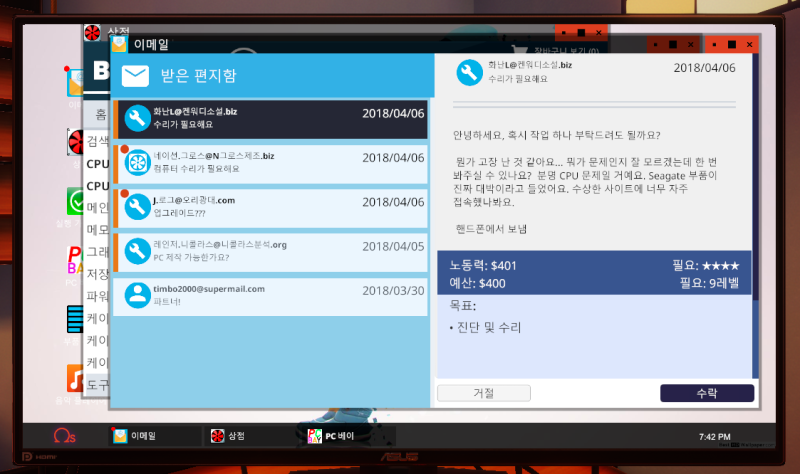Open the red fan shop desktop icon

[x=76, y=141]
